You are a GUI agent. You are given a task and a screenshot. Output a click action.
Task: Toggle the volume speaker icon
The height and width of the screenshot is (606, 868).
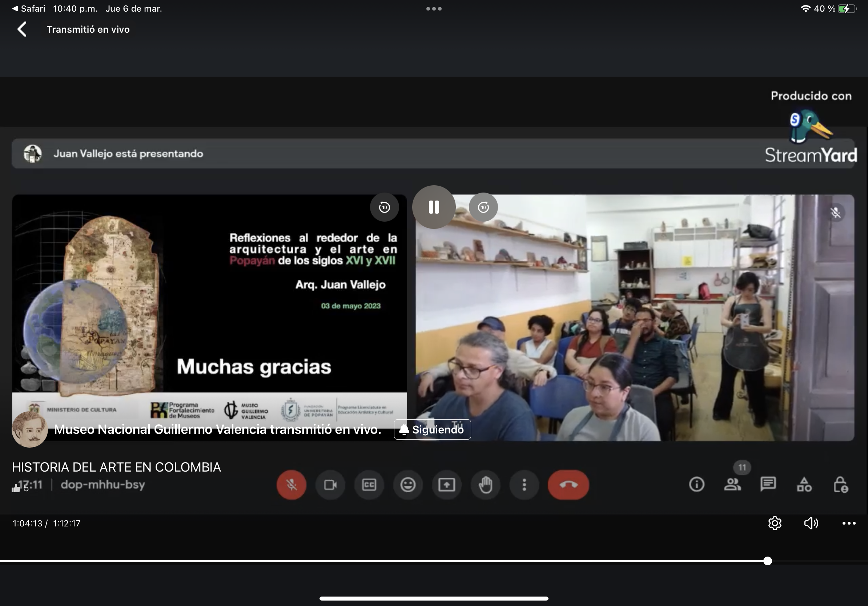(811, 523)
